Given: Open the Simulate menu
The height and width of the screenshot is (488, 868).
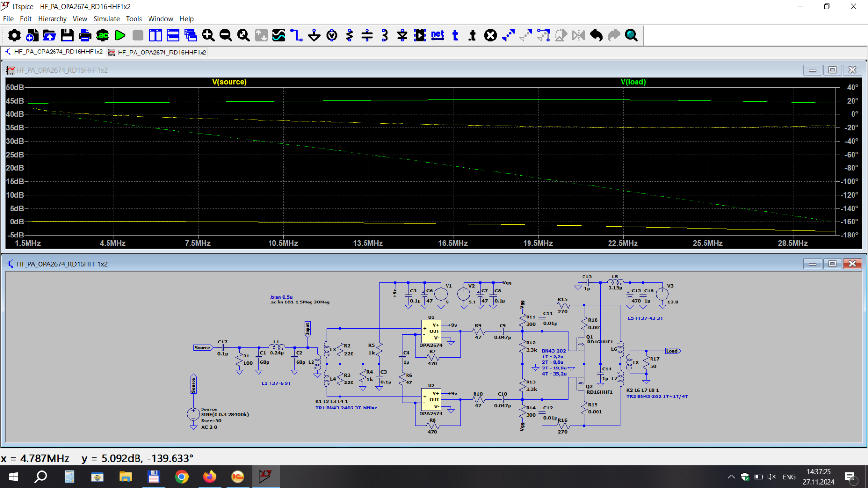Looking at the screenshot, I should coord(106,19).
